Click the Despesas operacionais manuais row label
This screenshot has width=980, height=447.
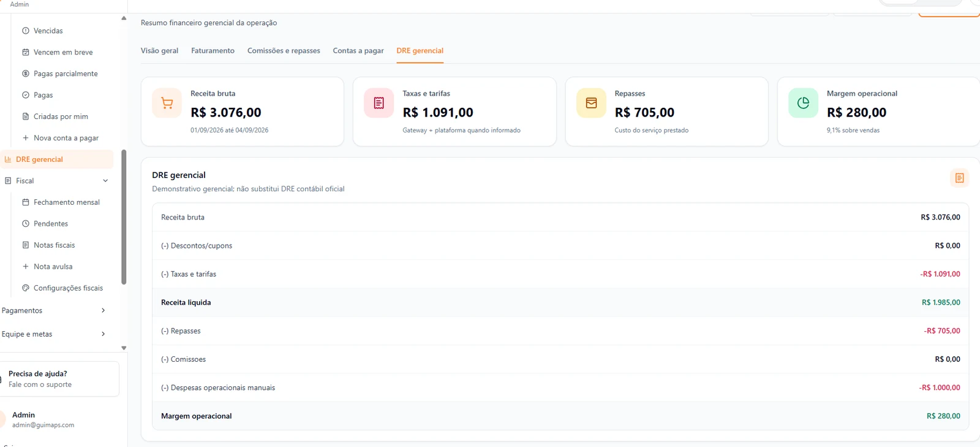pos(218,388)
